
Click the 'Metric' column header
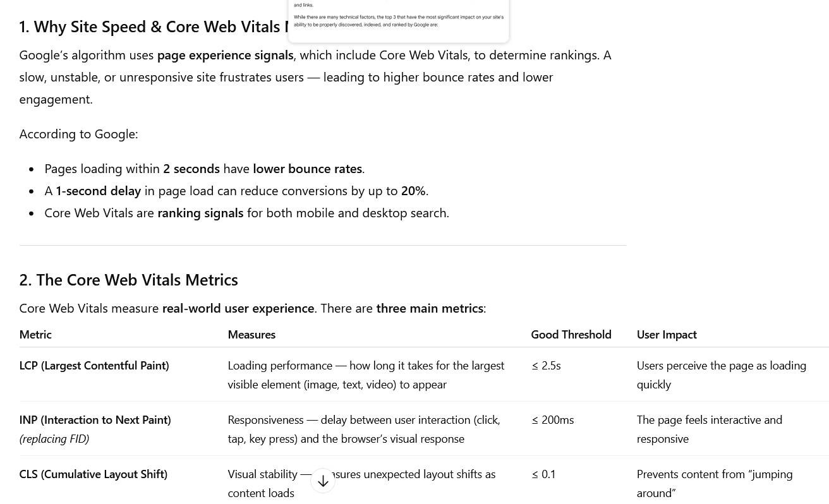pos(35,334)
